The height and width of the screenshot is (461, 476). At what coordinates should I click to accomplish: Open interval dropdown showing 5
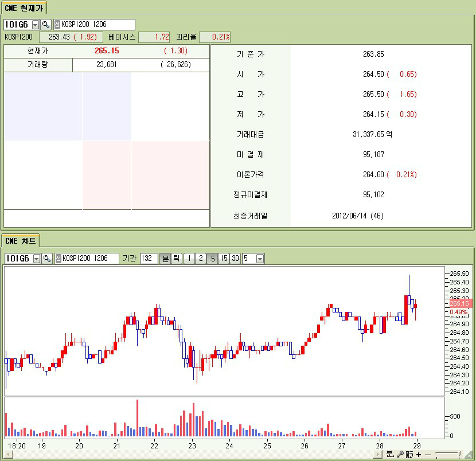click(x=260, y=259)
